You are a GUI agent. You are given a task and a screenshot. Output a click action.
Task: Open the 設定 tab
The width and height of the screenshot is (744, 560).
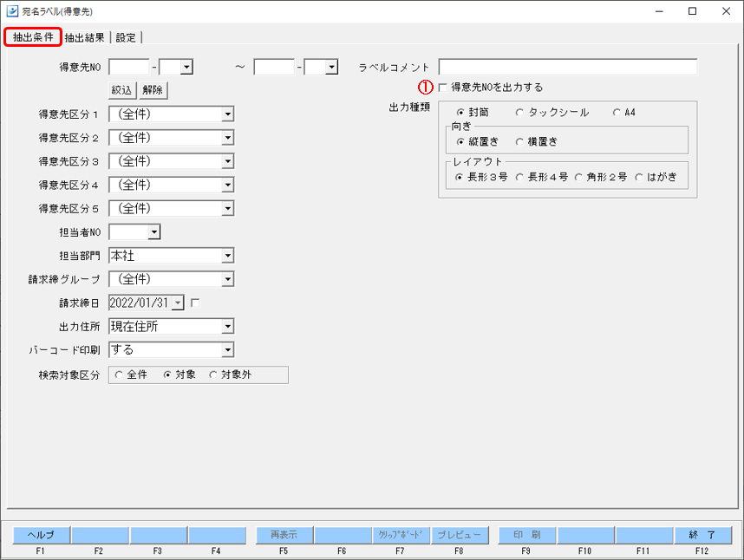coord(126,37)
